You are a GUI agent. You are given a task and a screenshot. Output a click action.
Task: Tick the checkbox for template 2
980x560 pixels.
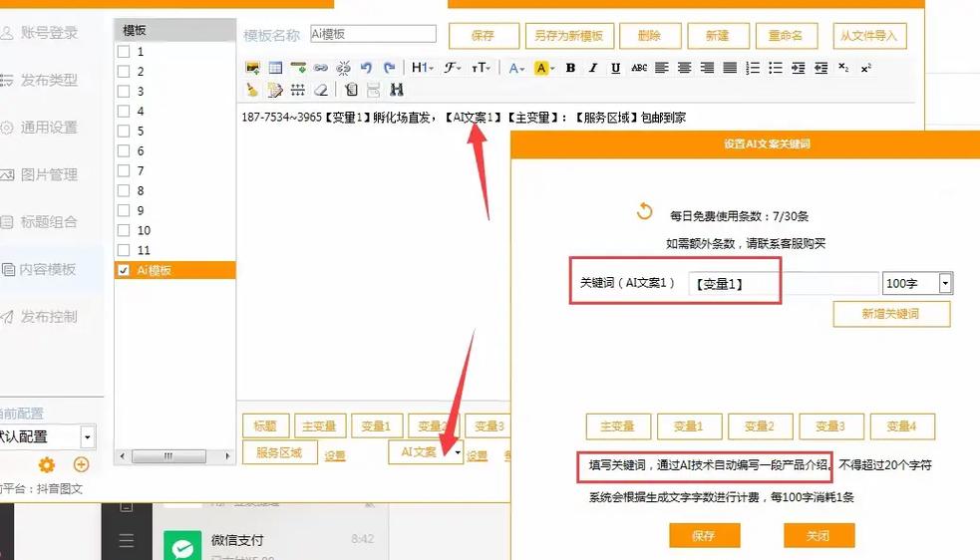[124, 72]
